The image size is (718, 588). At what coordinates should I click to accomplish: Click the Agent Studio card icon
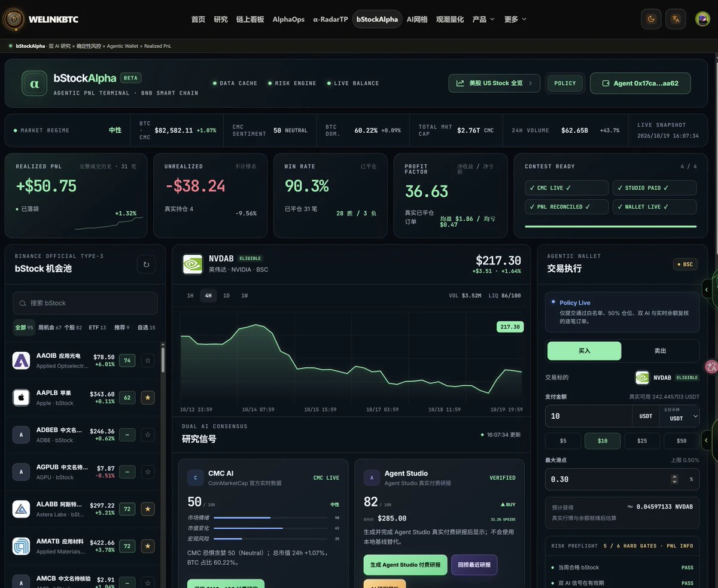372,477
